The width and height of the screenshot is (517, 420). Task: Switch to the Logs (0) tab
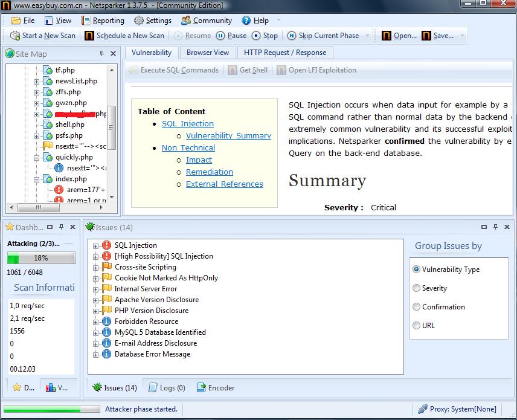167,387
